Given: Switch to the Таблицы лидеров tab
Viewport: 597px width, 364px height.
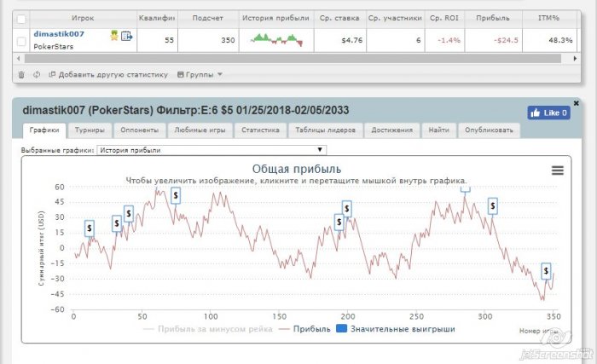Looking at the screenshot, I should 325,130.
